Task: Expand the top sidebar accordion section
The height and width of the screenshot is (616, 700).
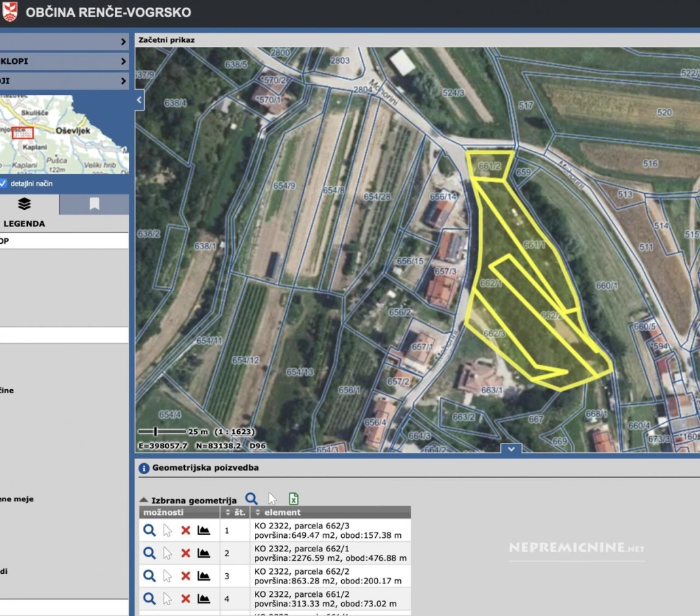Action: (x=65, y=41)
